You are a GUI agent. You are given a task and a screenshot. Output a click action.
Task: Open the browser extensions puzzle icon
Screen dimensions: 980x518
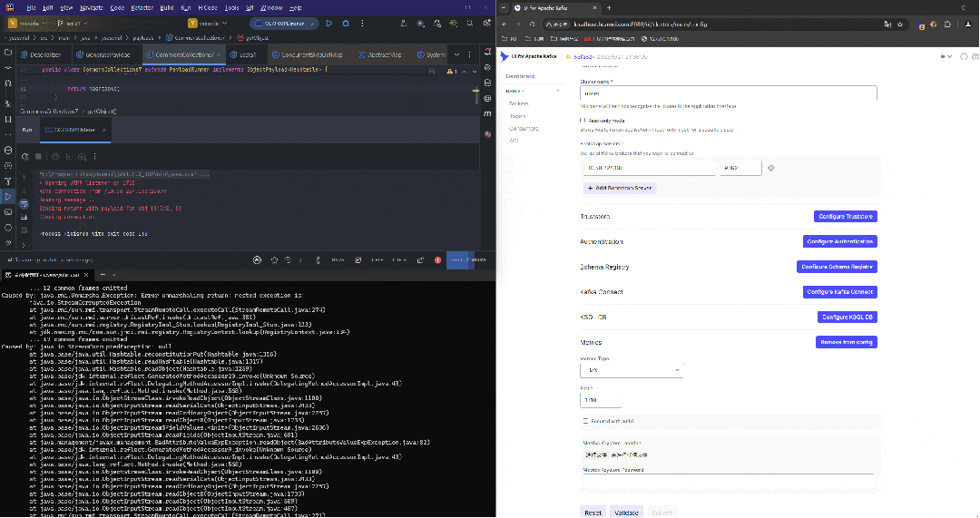[947, 24]
